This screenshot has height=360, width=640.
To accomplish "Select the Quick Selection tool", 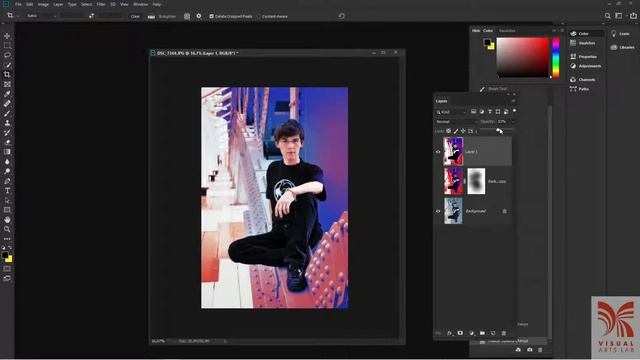I will coord(7,65).
